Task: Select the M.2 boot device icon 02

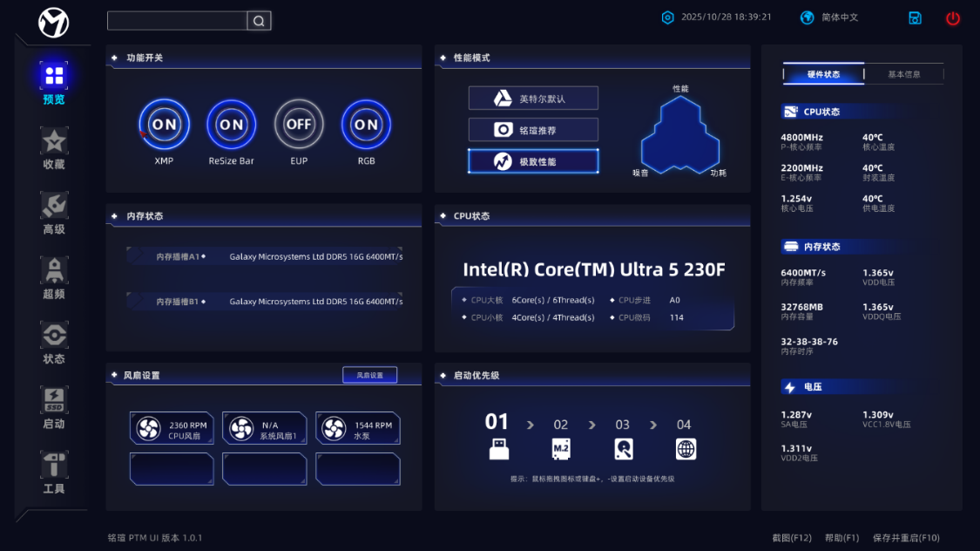Action: pos(561,449)
